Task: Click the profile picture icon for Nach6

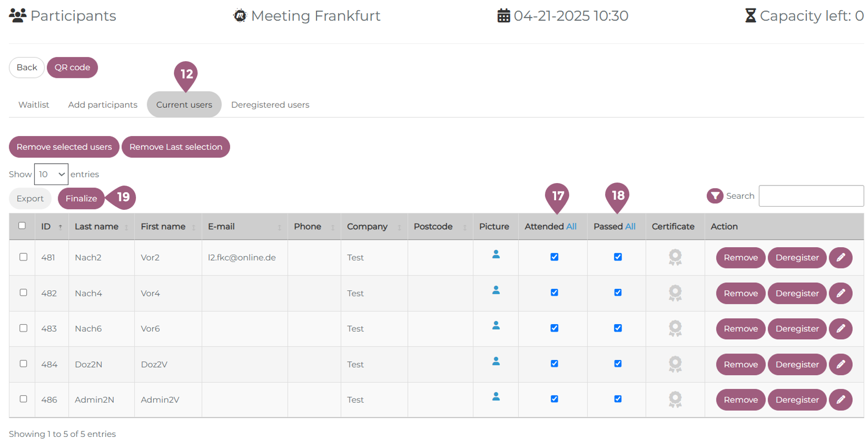Action: click(495, 326)
